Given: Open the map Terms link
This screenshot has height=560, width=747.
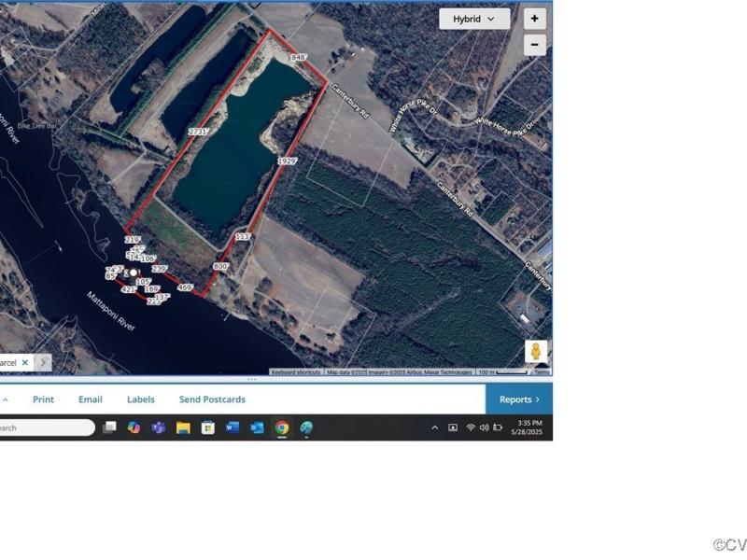Looking at the screenshot, I should [x=542, y=371].
